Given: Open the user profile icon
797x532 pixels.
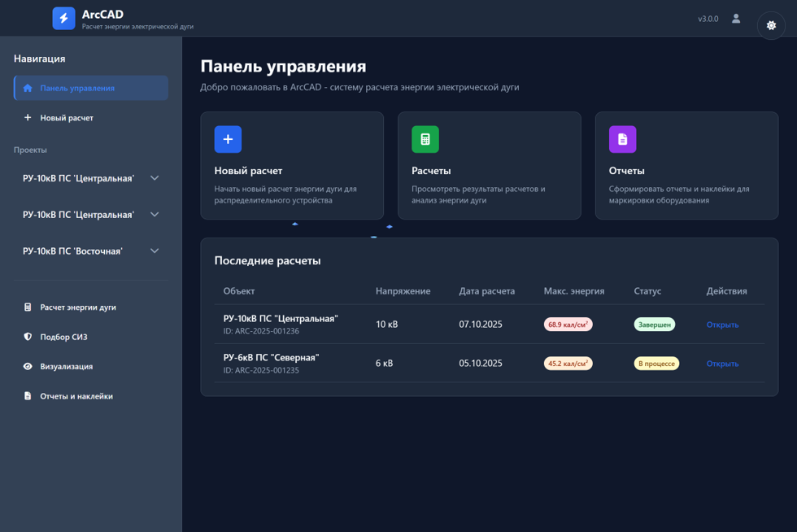Looking at the screenshot, I should coord(736,19).
